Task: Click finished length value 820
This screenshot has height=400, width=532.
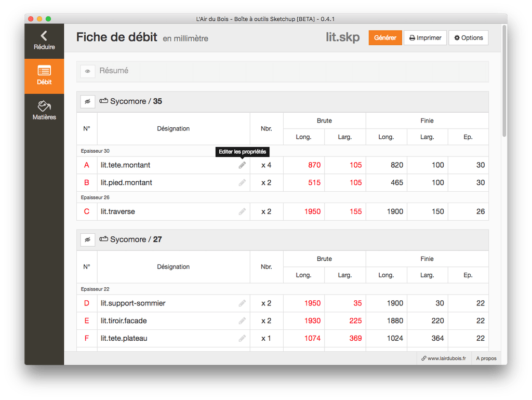Action: click(397, 165)
